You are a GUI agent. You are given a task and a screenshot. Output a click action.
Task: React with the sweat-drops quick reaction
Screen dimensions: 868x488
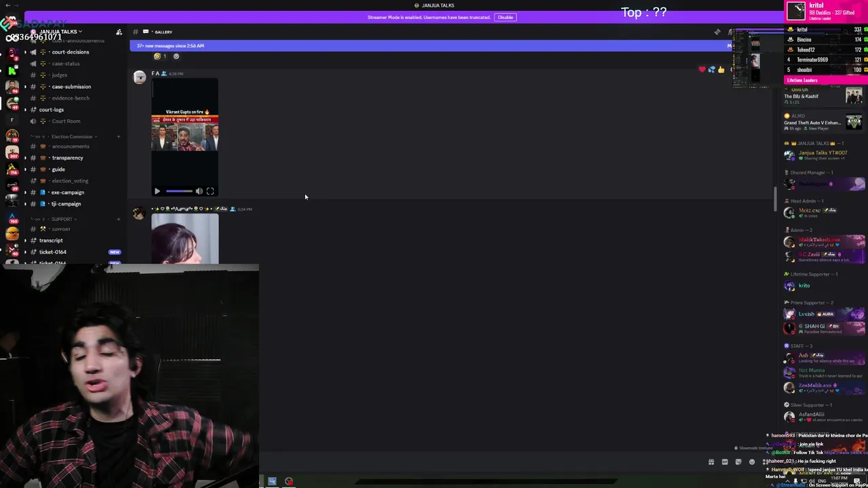[711, 70]
